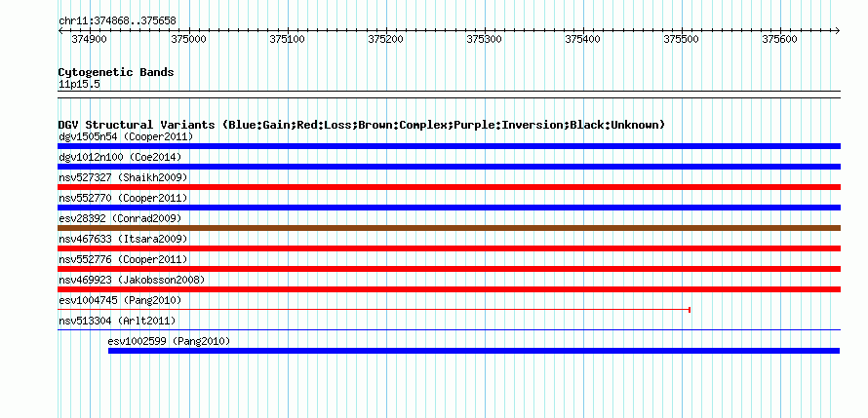Select the red bar under nsv469923
Image resolution: width=868 pixels, height=418 pixels.
(x=449, y=289)
